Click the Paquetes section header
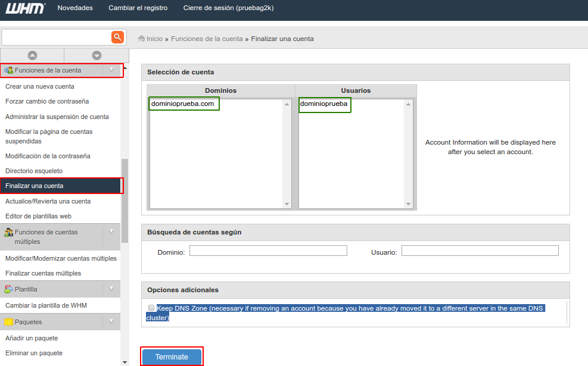The width and height of the screenshot is (588, 366). coord(60,322)
